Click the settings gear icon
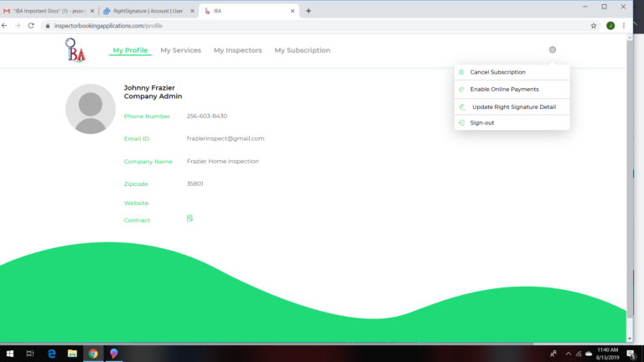 coord(553,50)
